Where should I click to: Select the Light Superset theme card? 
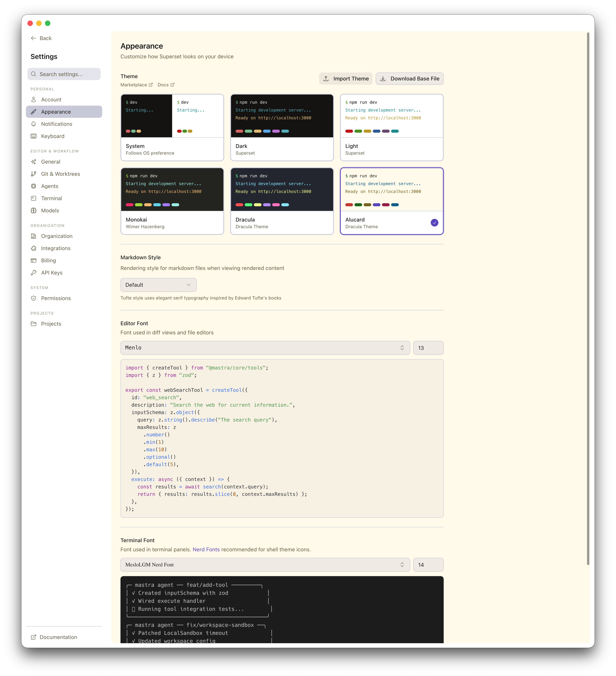point(392,127)
